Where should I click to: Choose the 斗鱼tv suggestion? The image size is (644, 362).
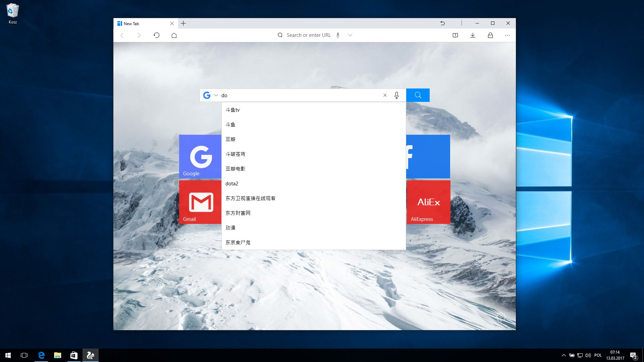232,110
